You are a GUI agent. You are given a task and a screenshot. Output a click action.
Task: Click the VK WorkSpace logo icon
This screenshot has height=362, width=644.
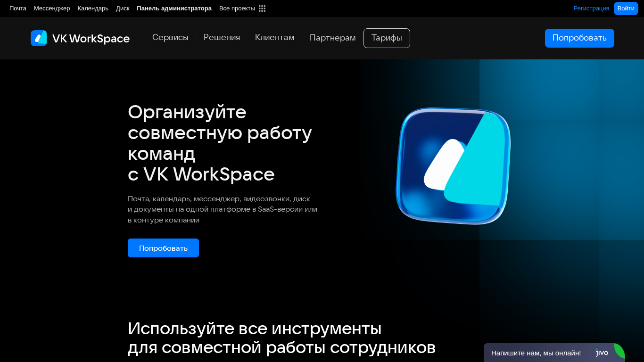39,38
